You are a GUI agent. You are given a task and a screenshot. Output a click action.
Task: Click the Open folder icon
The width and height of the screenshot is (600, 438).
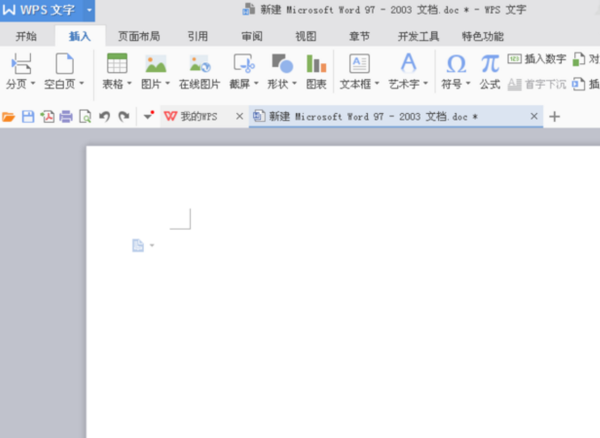(8, 116)
